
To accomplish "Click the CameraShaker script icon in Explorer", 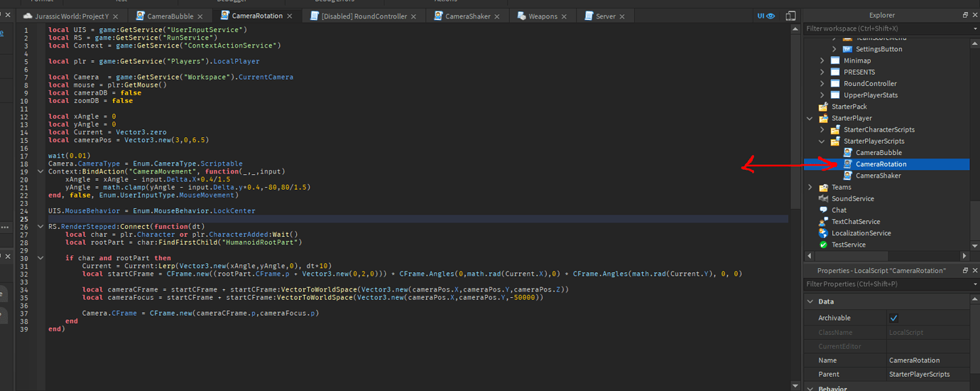I will [847, 176].
